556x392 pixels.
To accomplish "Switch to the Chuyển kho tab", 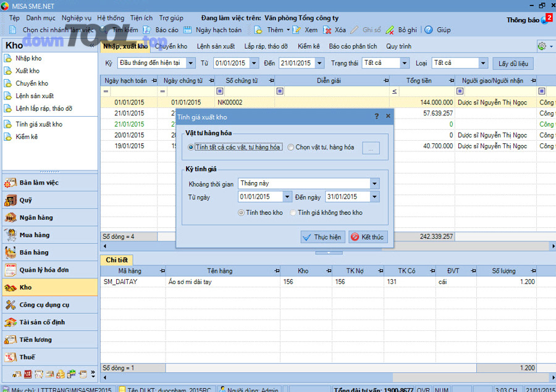I will [x=171, y=46].
